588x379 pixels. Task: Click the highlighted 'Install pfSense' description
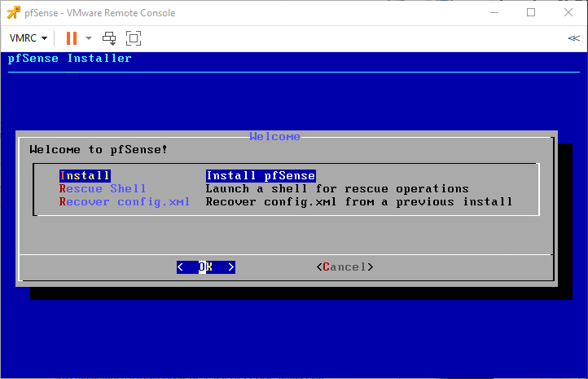261,175
